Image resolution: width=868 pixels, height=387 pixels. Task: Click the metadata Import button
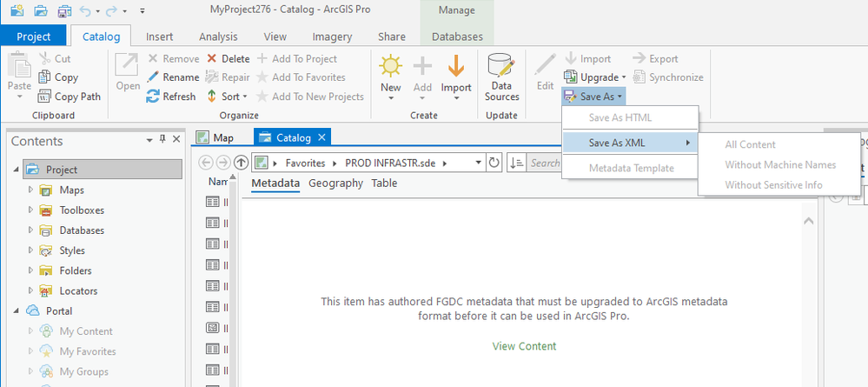[587, 59]
